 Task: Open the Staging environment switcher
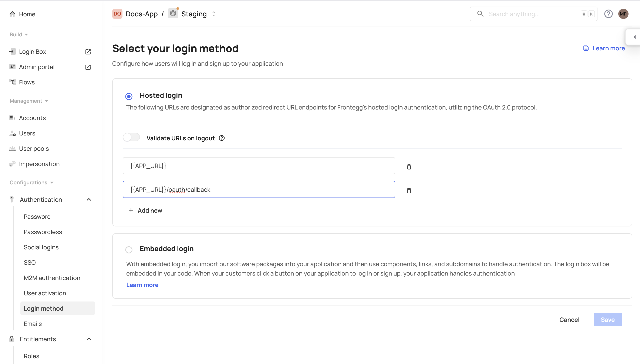pos(213,14)
